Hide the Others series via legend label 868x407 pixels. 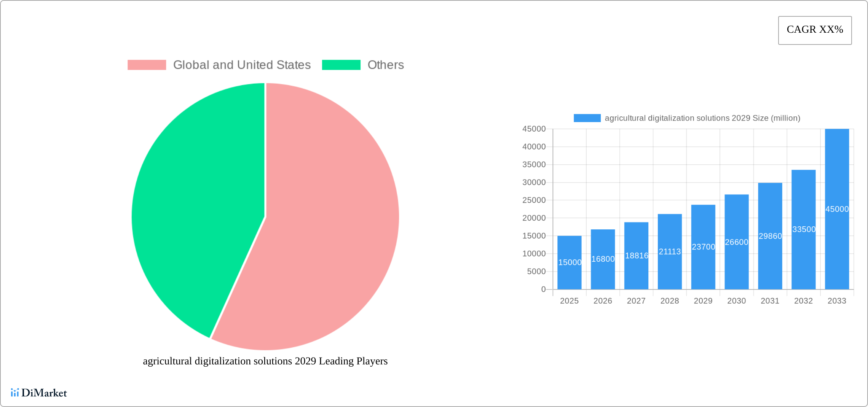(385, 65)
